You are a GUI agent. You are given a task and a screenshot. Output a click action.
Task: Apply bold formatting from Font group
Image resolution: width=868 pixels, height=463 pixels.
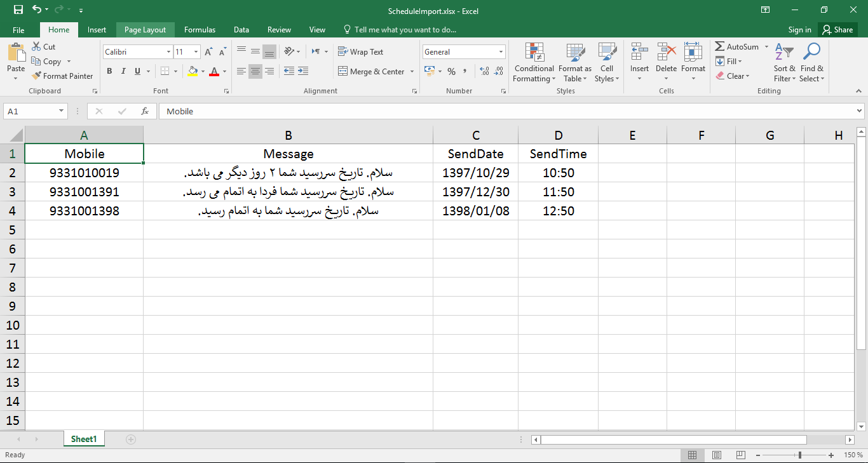pos(109,70)
